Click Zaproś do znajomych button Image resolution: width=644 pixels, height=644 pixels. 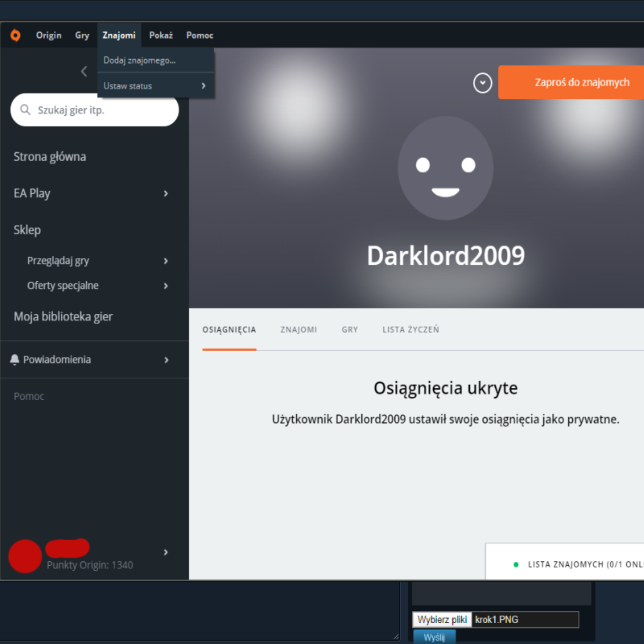(x=571, y=82)
